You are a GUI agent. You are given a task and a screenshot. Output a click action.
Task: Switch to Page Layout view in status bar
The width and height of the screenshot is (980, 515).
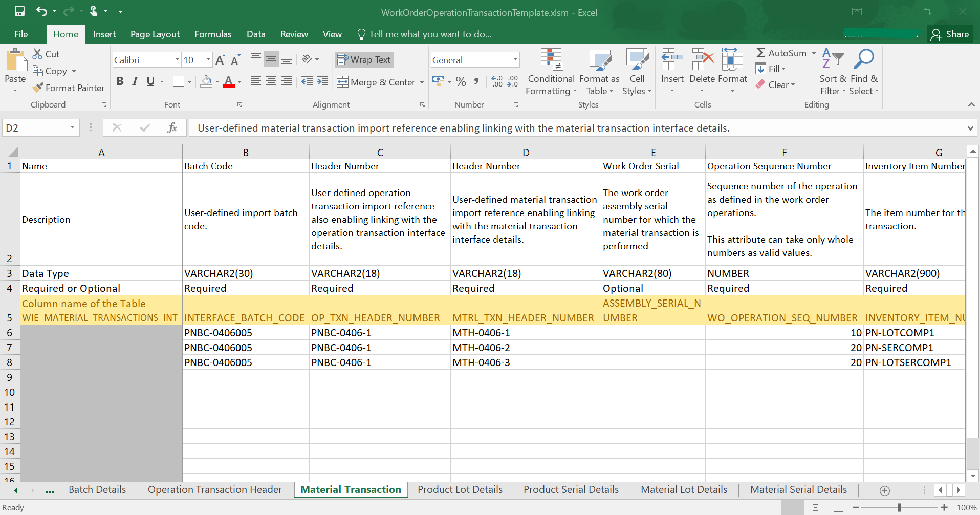pyautogui.click(x=815, y=507)
